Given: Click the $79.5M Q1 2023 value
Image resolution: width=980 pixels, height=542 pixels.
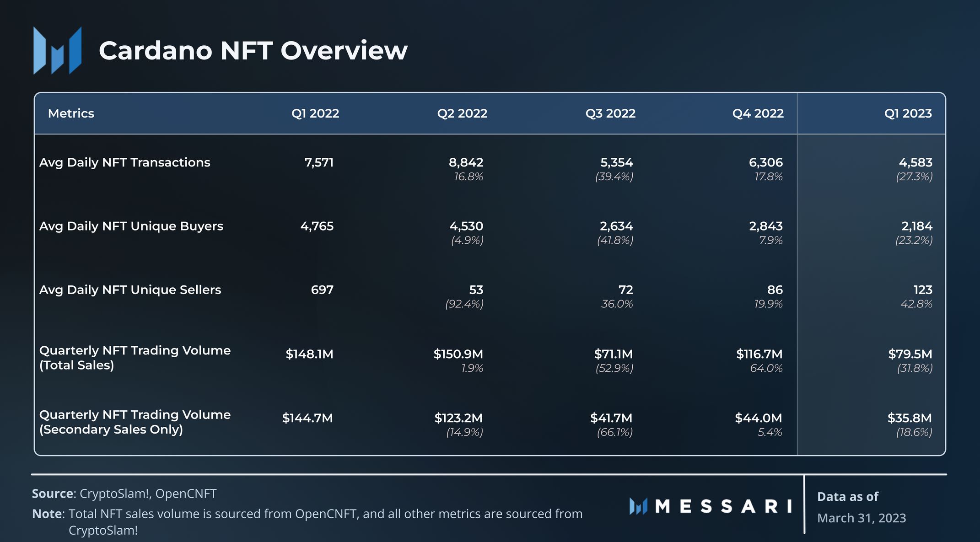Looking at the screenshot, I should [910, 354].
